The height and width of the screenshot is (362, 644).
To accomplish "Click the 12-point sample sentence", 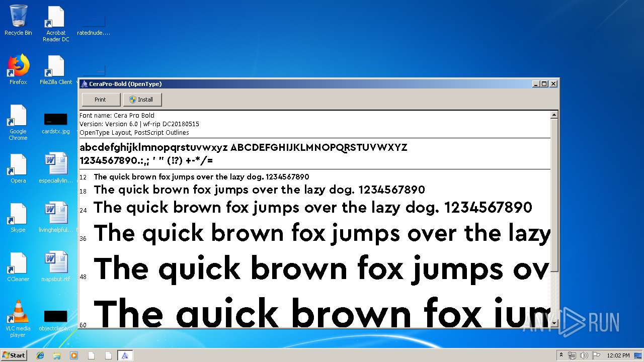I will (201, 177).
